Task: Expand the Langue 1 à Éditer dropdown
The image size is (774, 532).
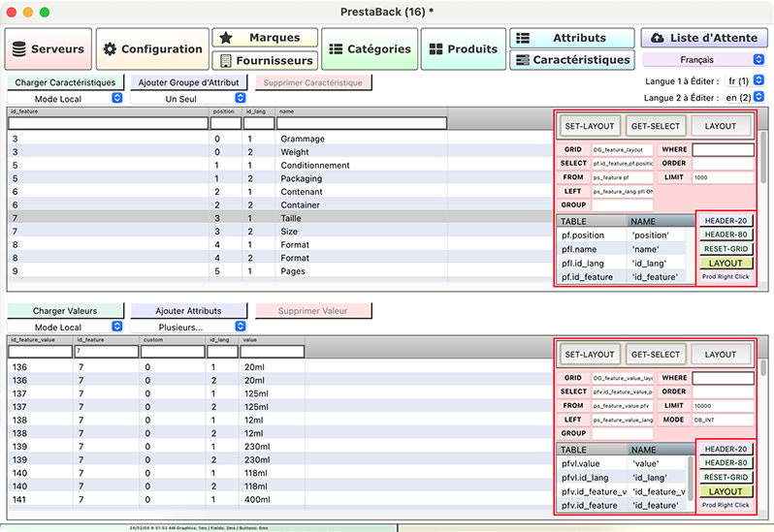Action: click(x=744, y=81)
